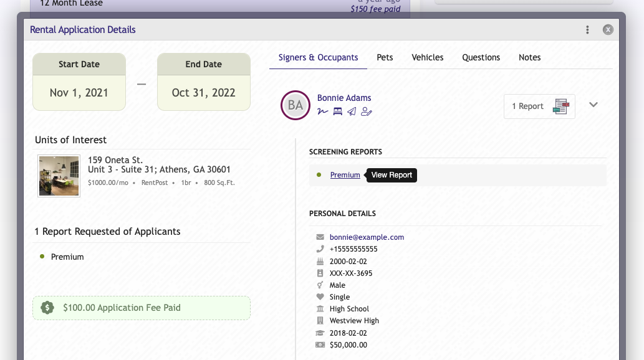Viewport: 644px width, 360px height.
Task: Switch to the Signers & Occupants tab
Action: (319, 57)
